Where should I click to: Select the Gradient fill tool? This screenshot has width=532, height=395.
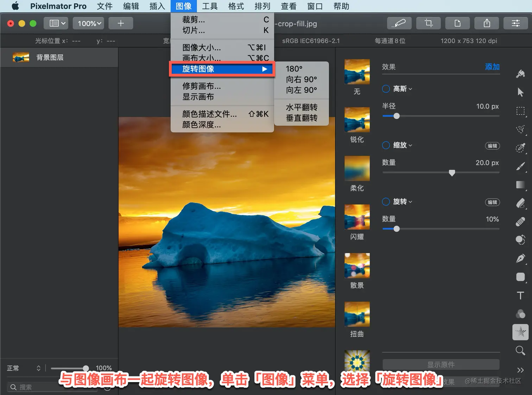(520, 185)
